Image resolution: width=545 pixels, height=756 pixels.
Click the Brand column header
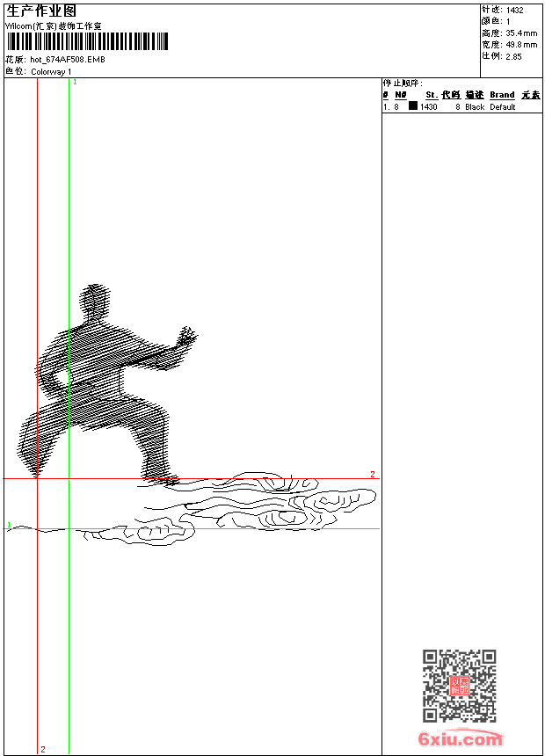click(x=502, y=95)
